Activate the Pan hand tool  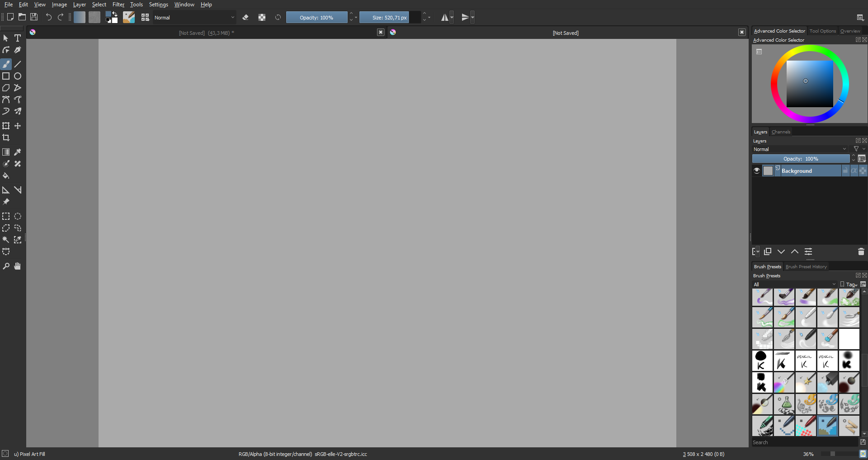pos(18,266)
